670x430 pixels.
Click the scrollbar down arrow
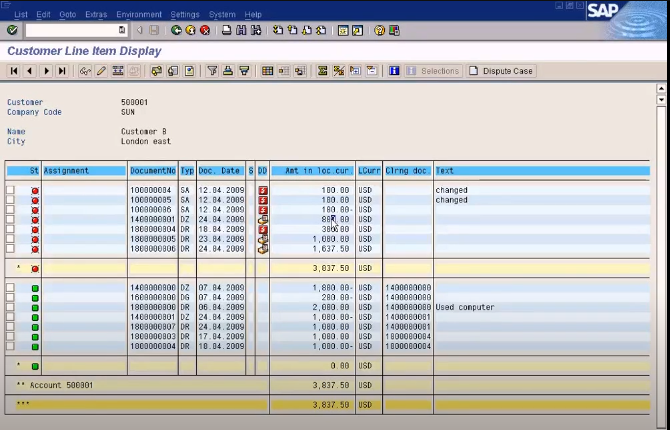click(x=661, y=100)
